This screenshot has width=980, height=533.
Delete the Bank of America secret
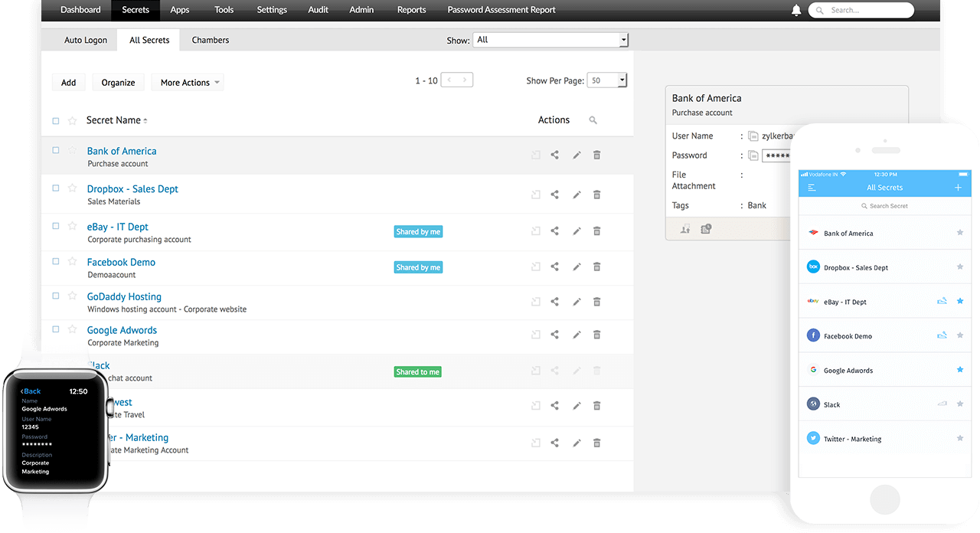pos(597,155)
